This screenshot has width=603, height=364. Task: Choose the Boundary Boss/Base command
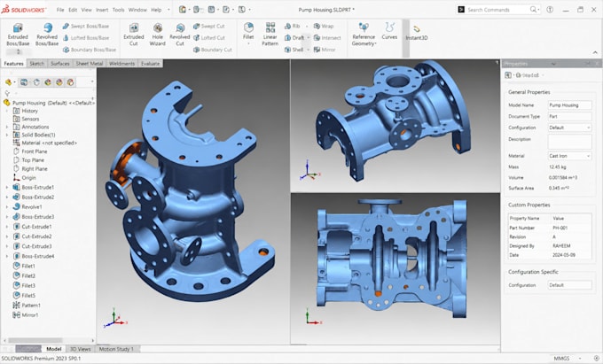(x=90, y=50)
